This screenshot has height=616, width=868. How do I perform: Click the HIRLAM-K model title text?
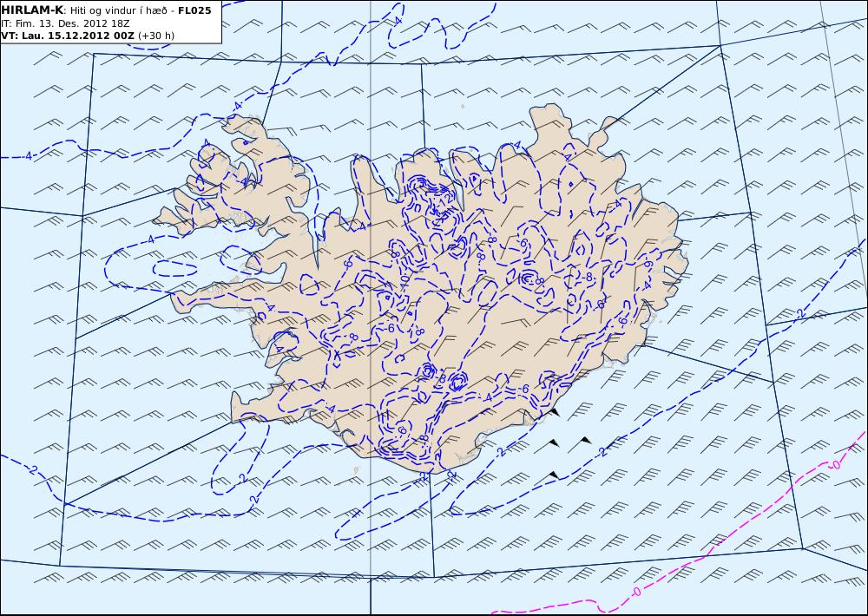tap(33, 10)
